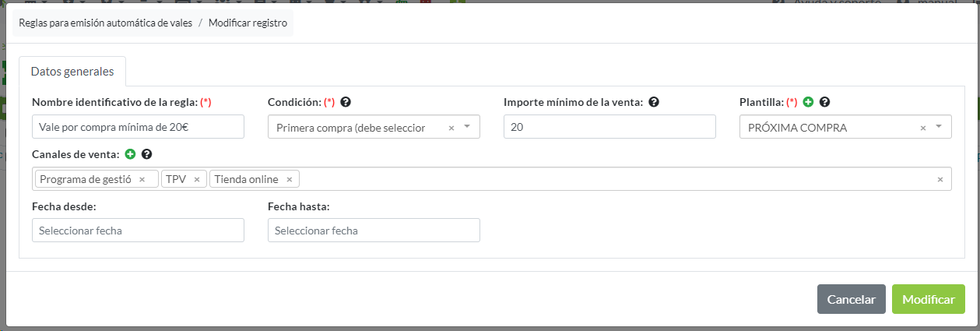Add a new sales channel with plus icon

(131, 154)
